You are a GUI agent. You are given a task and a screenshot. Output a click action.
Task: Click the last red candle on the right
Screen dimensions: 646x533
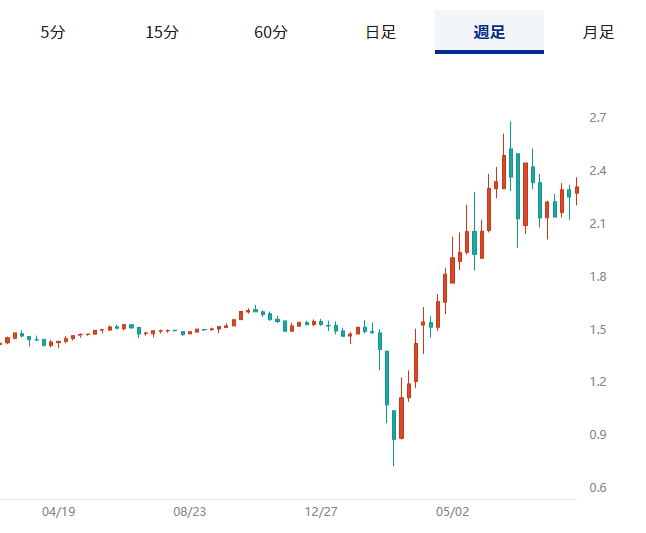(577, 190)
